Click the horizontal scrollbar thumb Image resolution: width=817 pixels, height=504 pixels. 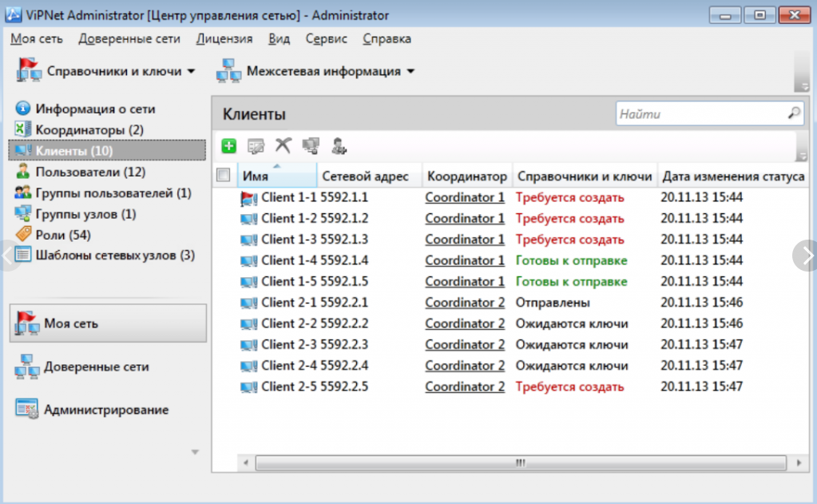tap(521, 462)
